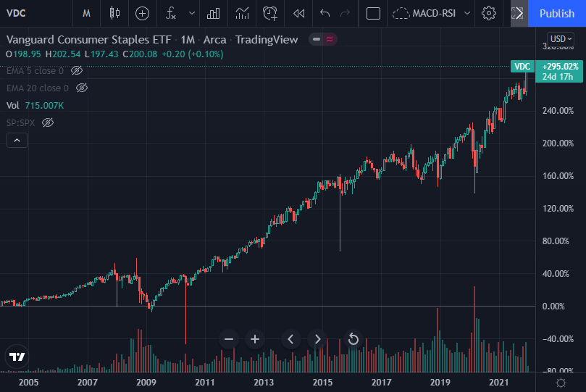This screenshot has width=586, height=392.
Task: Open the VDC symbol search
Action: click(17, 14)
